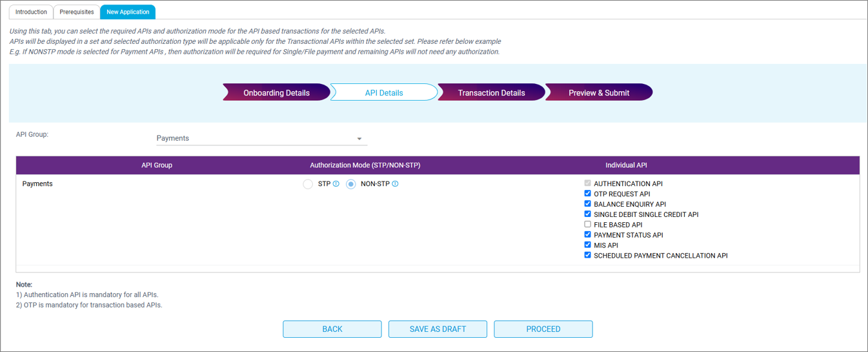Click the BACK button

point(332,329)
